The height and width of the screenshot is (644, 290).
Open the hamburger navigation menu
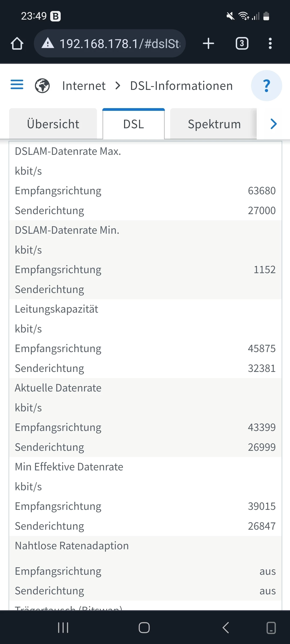(17, 85)
